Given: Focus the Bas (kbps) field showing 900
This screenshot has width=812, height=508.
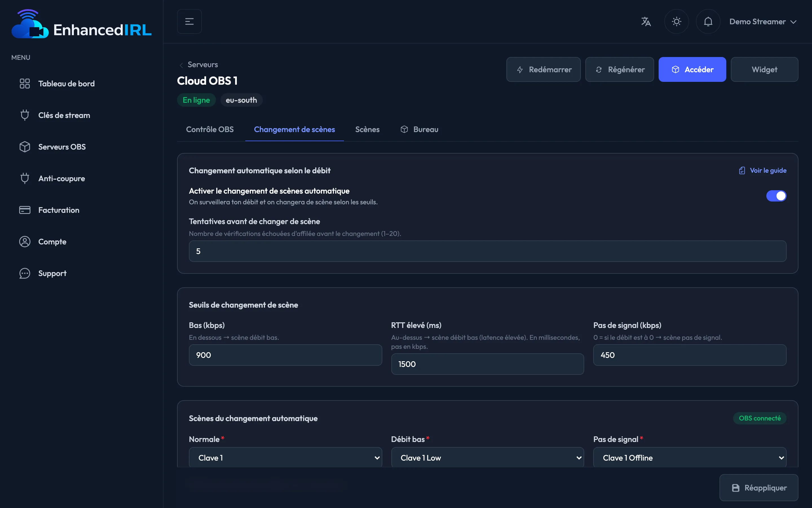Looking at the screenshot, I should coord(285,355).
